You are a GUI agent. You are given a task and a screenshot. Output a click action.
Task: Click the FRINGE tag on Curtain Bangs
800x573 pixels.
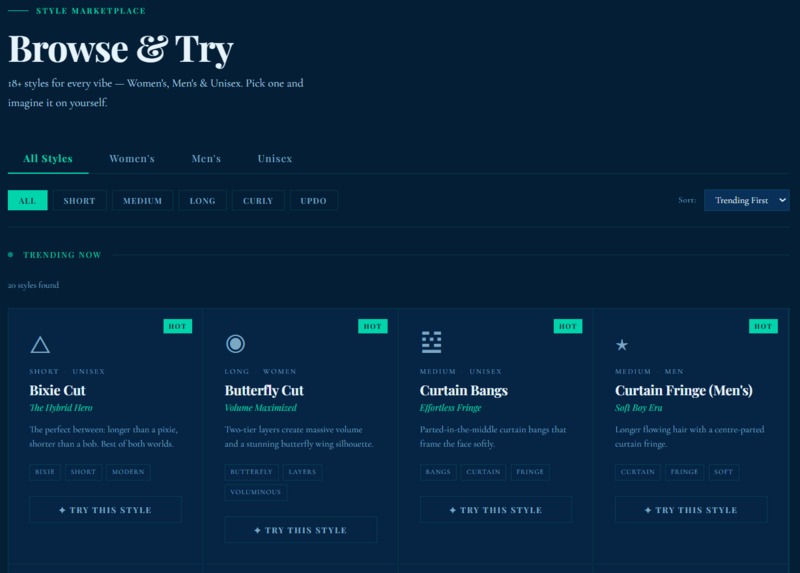(530, 472)
